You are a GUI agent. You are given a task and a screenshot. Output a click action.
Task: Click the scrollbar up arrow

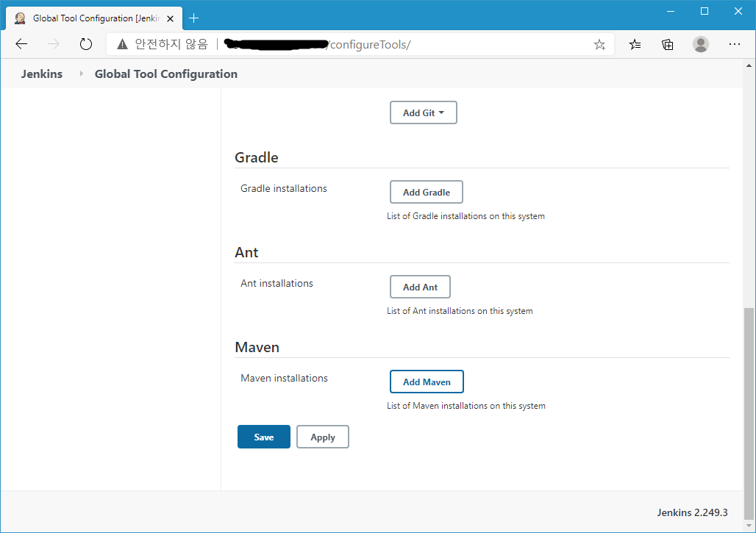(x=749, y=65)
